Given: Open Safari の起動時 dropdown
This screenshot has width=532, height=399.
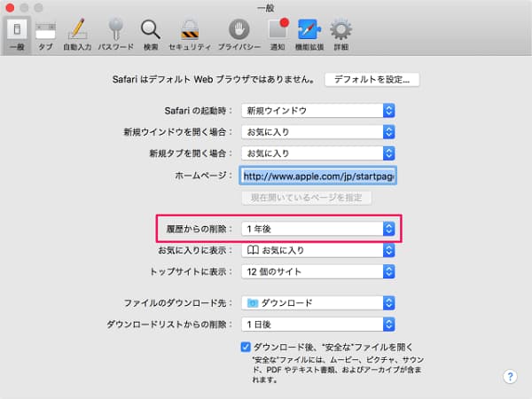Looking at the screenshot, I should 318,111.
